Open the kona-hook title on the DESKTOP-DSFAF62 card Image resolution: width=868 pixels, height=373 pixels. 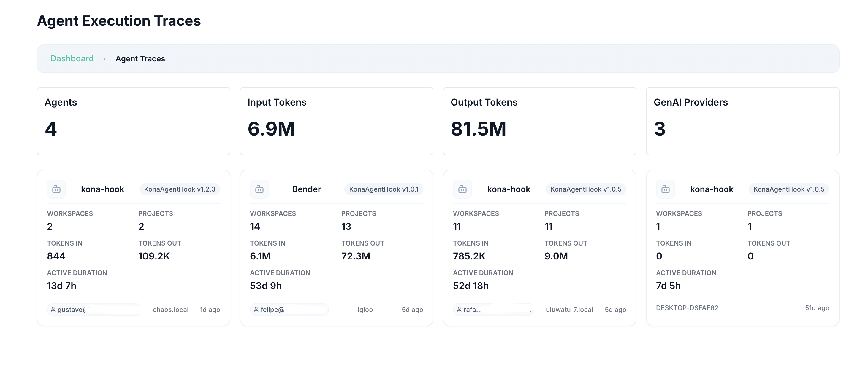[x=712, y=189]
